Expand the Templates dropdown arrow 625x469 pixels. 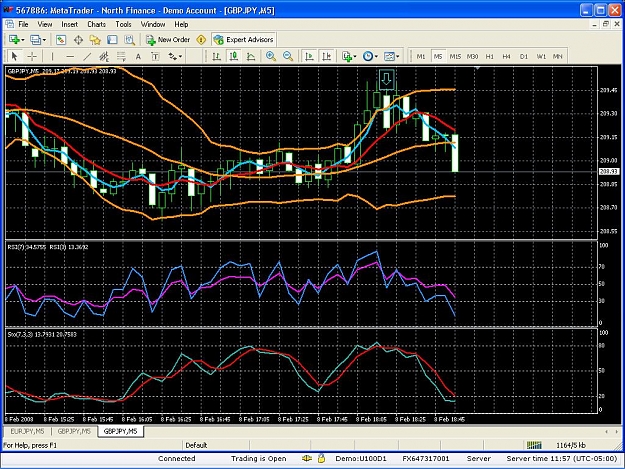[398, 57]
